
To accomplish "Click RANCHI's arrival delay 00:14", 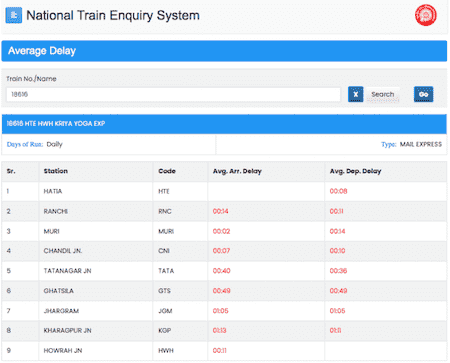I will pyautogui.click(x=220, y=211).
